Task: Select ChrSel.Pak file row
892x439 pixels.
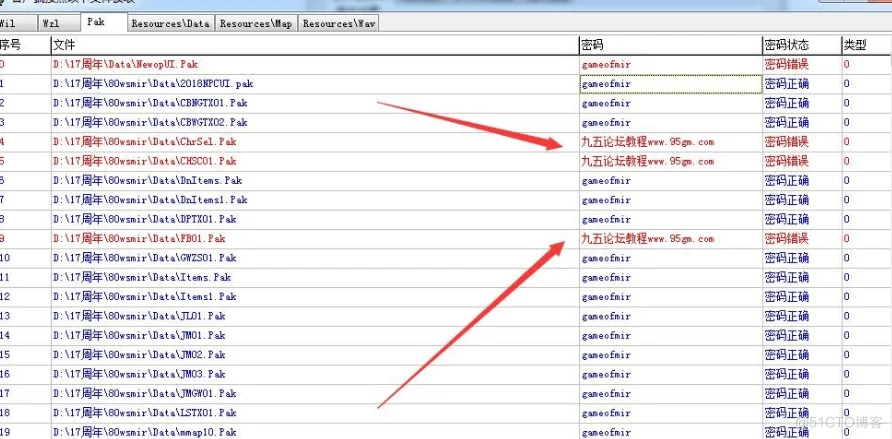Action: point(144,142)
